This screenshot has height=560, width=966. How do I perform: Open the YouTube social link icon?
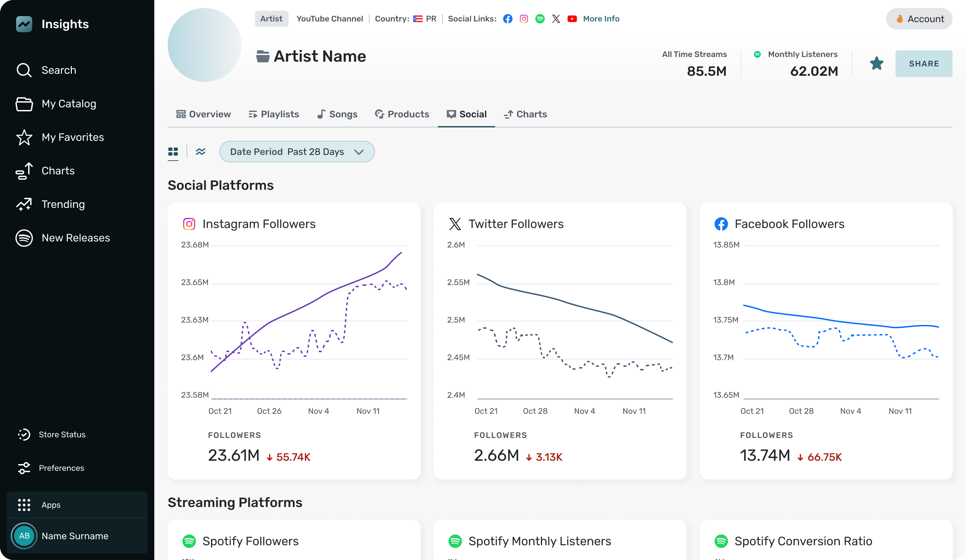[x=572, y=19]
